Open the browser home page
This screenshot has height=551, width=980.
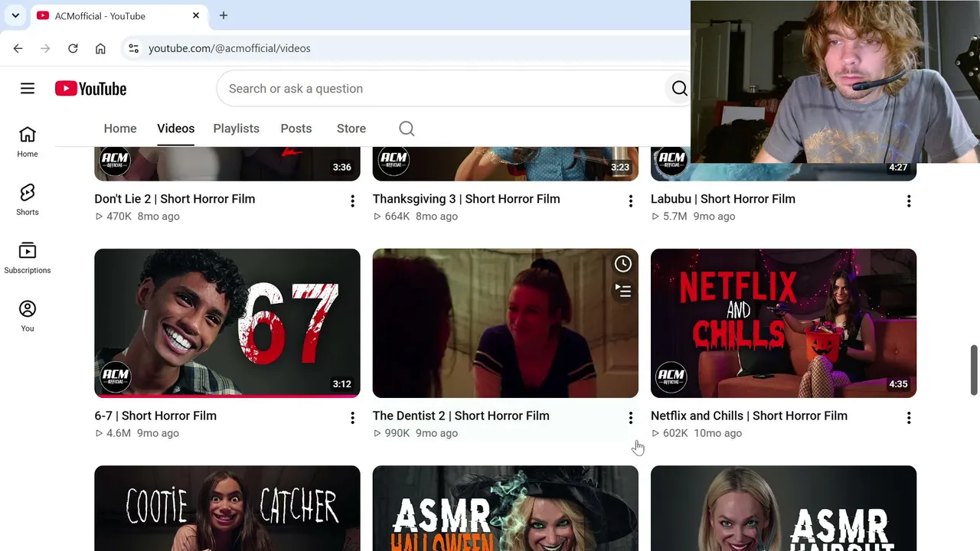click(100, 48)
